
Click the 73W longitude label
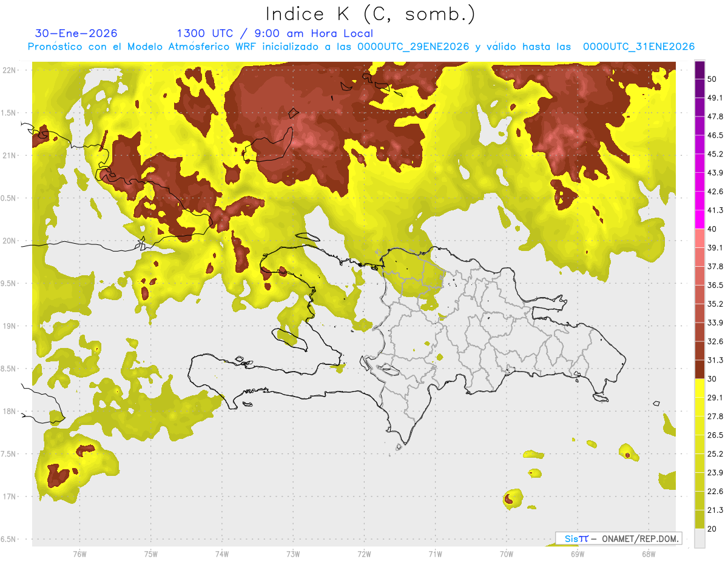click(x=293, y=554)
